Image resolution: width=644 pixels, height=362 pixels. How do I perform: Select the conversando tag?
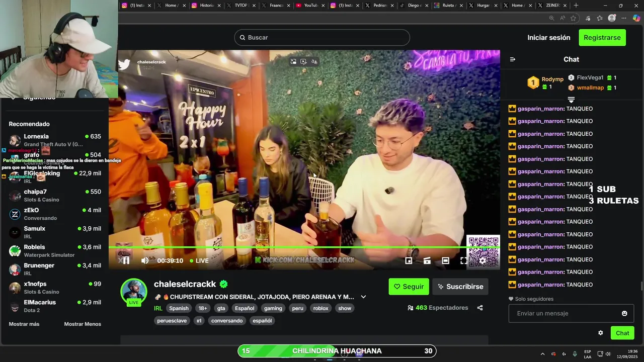coord(227,321)
